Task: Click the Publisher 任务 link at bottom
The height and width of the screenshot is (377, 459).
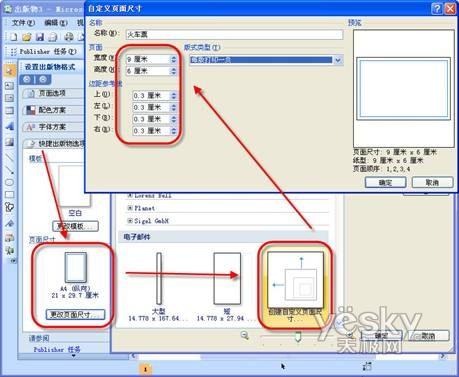Action: coord(57,349)
